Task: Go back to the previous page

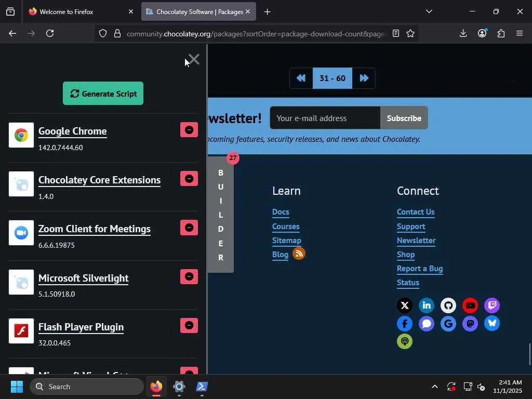Action: pyautogui.click(x=12, y=33)
